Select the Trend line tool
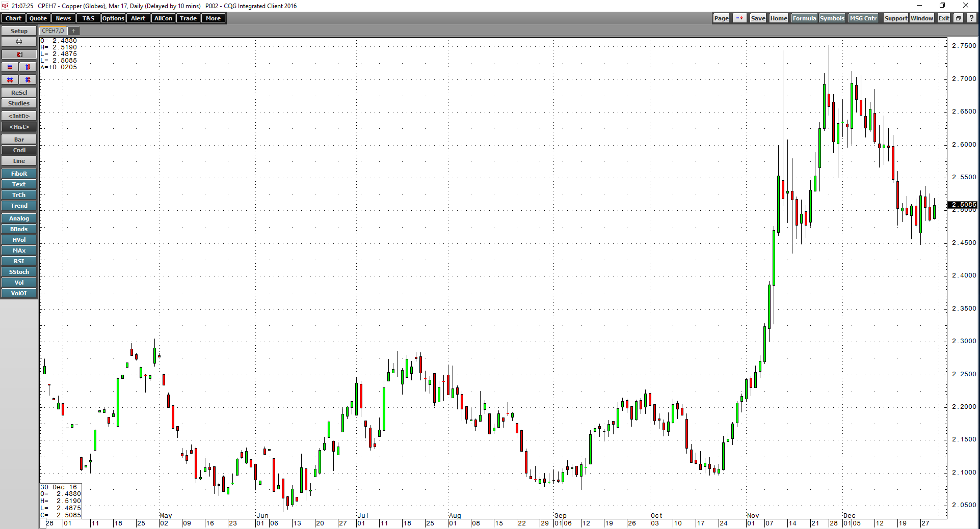This screenshot has height=529, width=980. point(19,206)
